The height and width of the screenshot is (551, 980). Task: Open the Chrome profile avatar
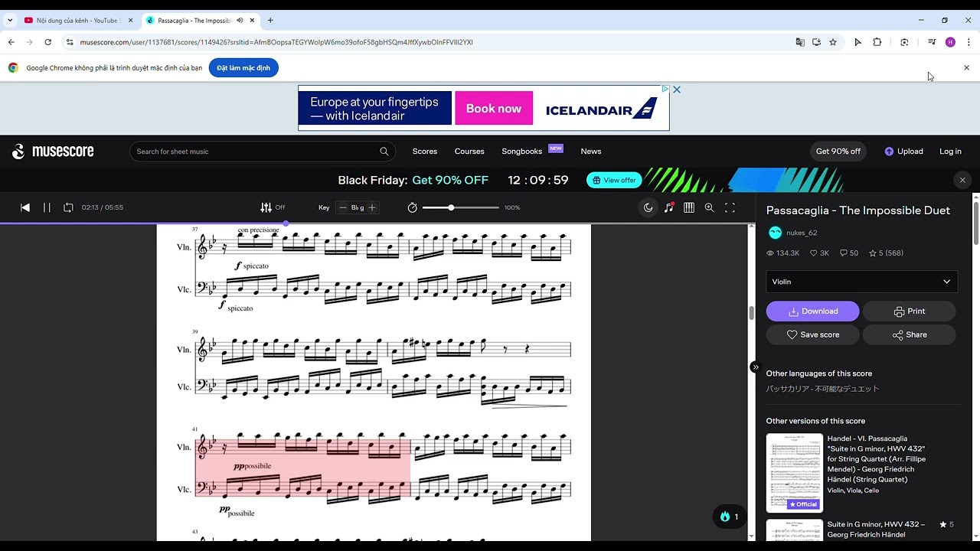pyautogui.click(x=950, y=42)
